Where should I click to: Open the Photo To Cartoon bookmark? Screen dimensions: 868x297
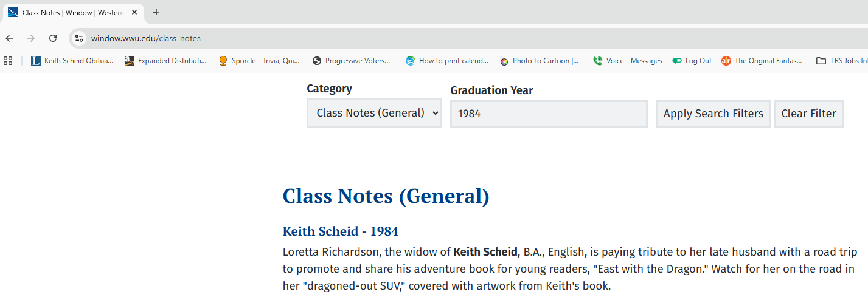[540, 61]
